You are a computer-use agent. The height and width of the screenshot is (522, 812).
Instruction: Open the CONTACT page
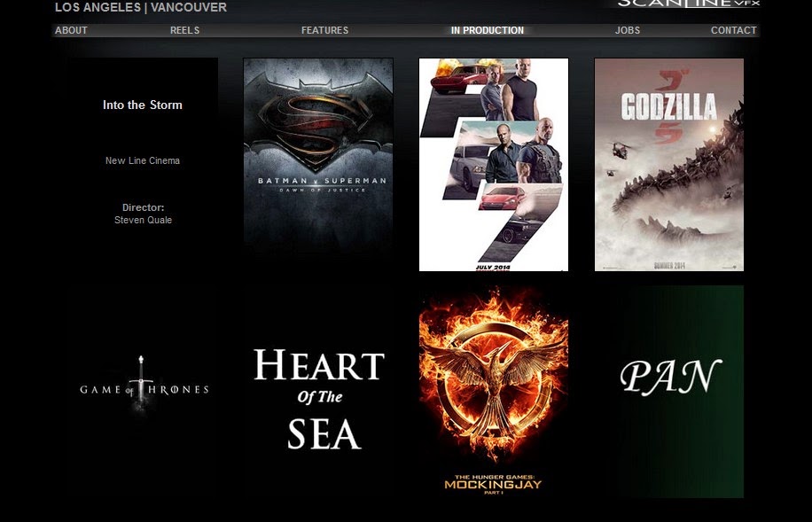point(733,30)
